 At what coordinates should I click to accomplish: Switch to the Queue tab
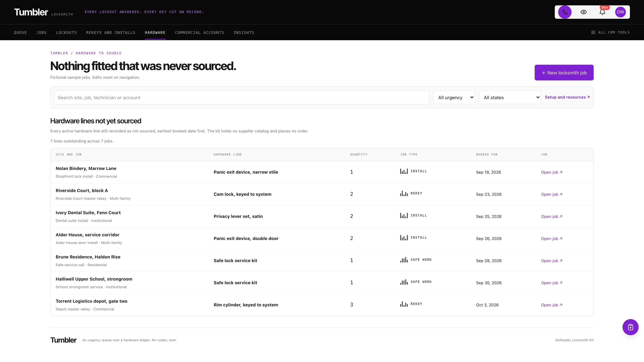click(x=20, y=33)
